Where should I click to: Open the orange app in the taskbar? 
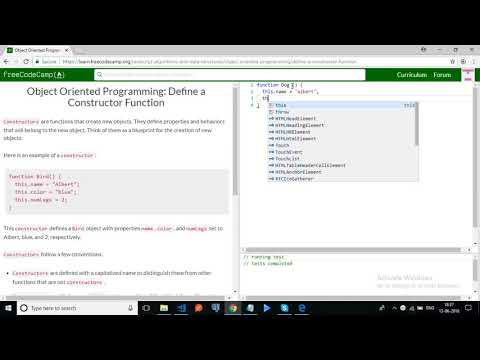pyautogui.click(x=199, y=308)
